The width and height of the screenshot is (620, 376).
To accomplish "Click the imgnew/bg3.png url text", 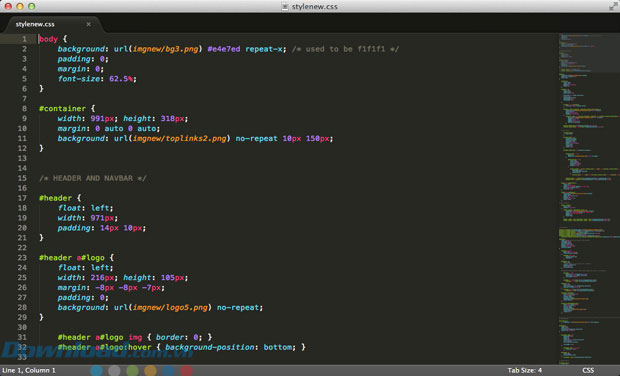I will pos(165,49).
